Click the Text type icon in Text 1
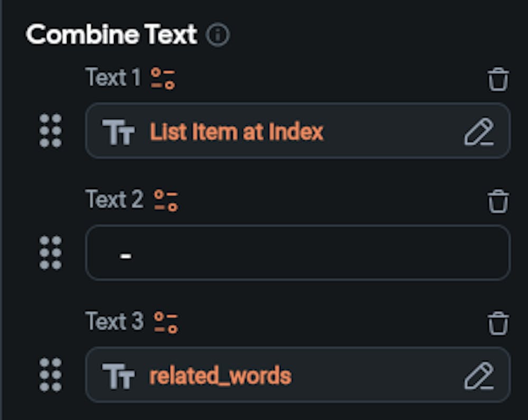Image resolution: width=528 pixels, height=420 pixels. coord(118,132)
